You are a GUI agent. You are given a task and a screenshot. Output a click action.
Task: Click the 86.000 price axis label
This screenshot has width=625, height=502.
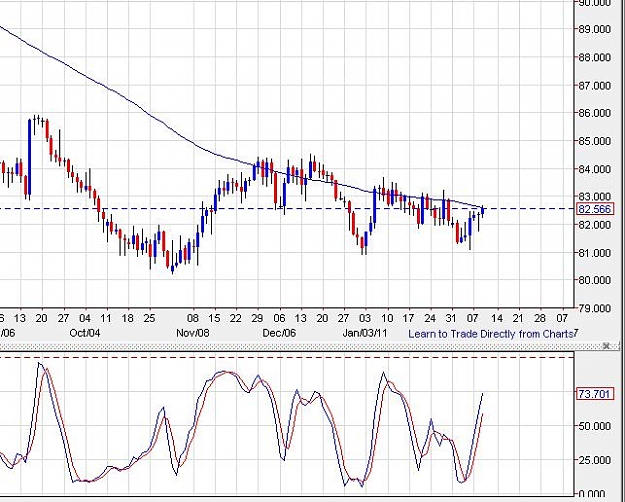[594, 113]
